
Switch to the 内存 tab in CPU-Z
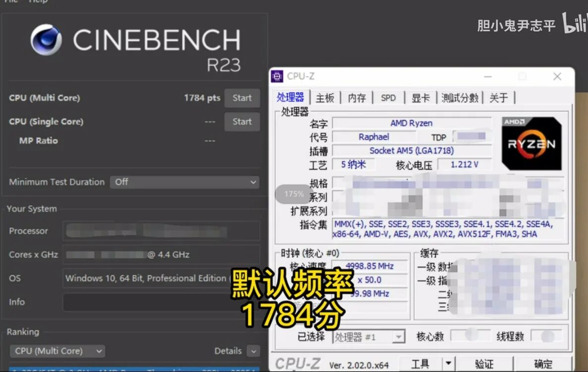pos(356,98)
